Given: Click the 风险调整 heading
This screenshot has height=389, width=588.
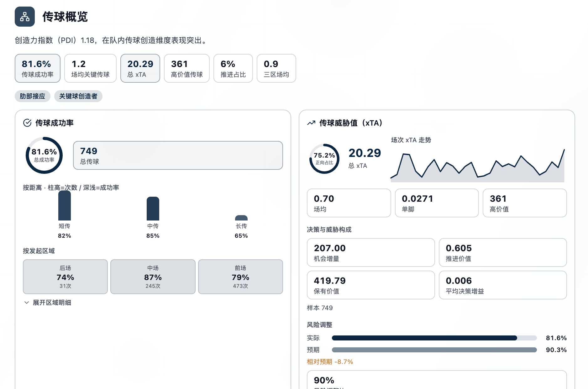Looking at the screenshot, I should click(x=319, y=325).
